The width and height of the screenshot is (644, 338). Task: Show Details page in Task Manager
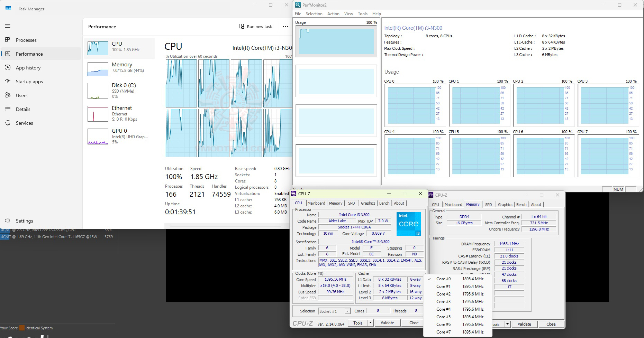41,109
